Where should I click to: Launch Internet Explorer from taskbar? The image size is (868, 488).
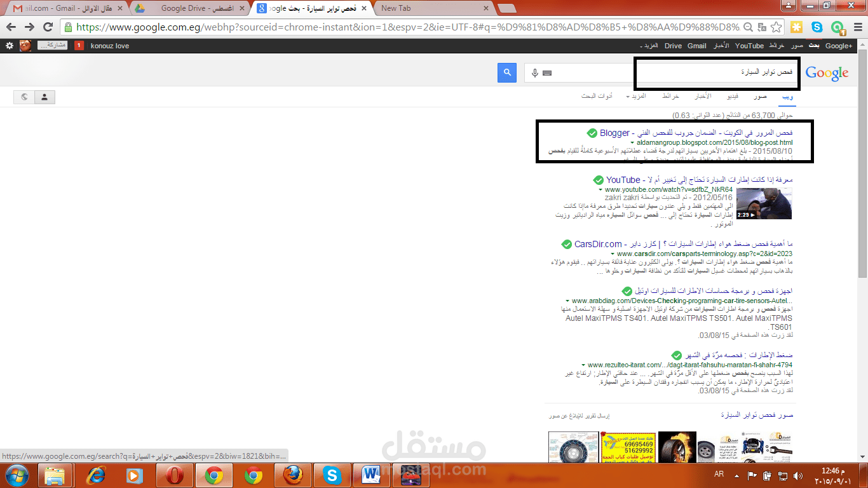tap(96, 475)
